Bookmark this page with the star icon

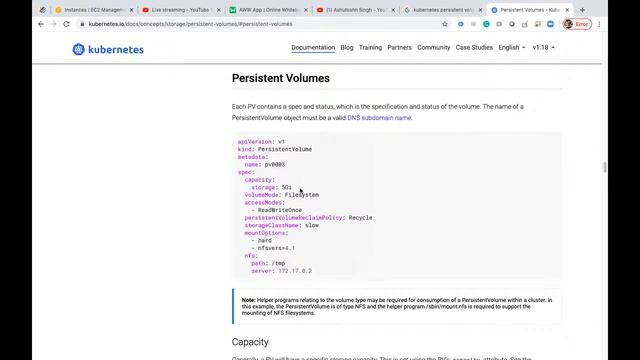[445, 24]
